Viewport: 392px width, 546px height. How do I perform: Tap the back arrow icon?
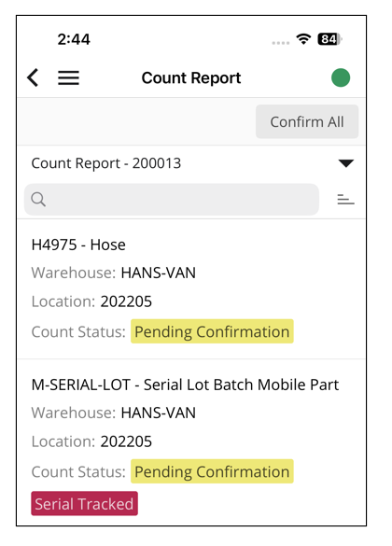click(33, 77)
